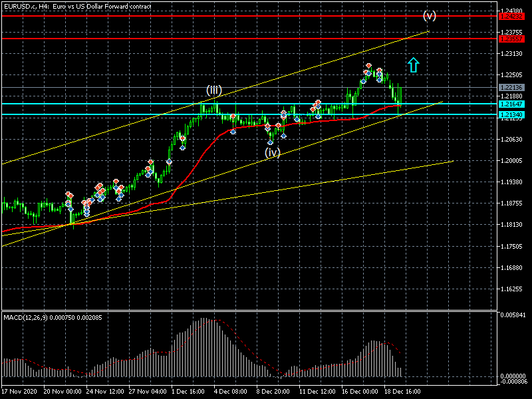The width and height of the screenshot is (532, 399).
Task: Select the wave (iv) label
Action: pos(273,152)
